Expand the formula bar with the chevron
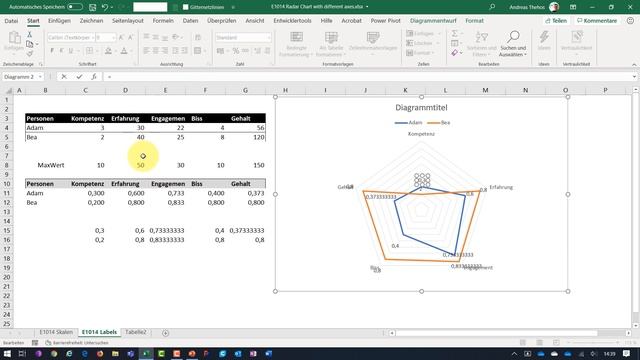The height and width of the screenshot is (360, 640). [634, 77]
